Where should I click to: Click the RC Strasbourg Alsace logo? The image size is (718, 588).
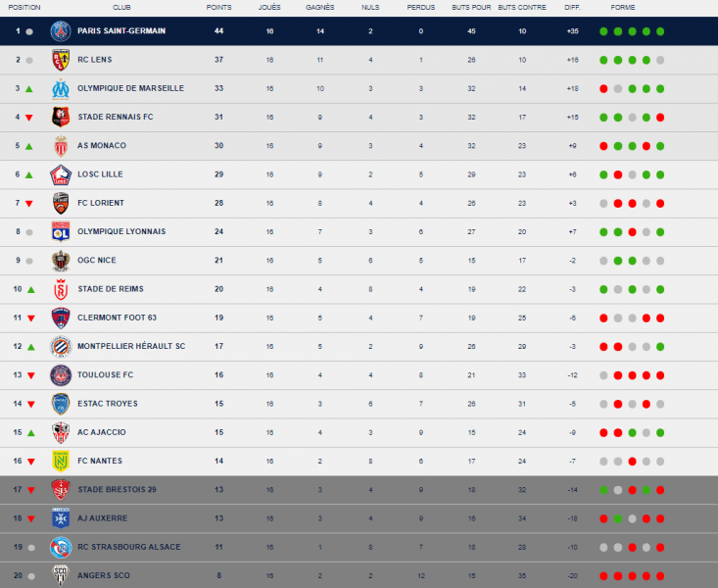coord(61,547)
